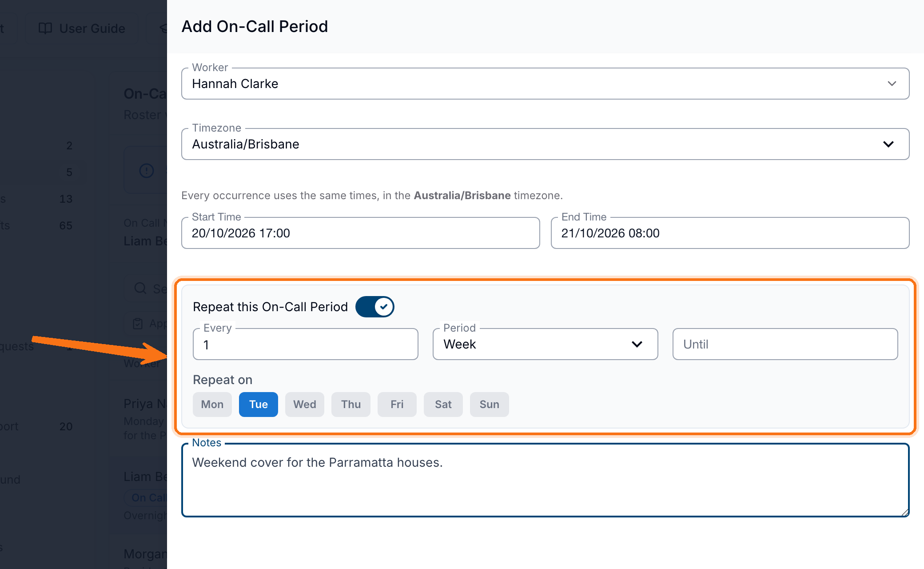The width and height of the screenshot is (924, 569).
Task: Select Fri as repeat day
Action: (x=397, y=405)
